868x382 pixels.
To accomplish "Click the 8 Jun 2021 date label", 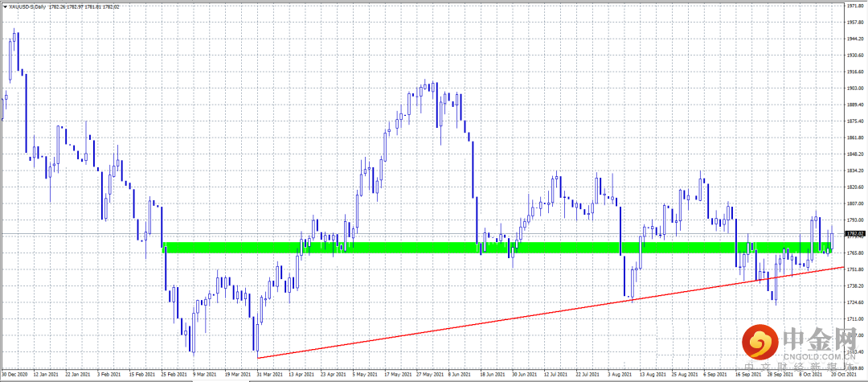I will point(461,375).
